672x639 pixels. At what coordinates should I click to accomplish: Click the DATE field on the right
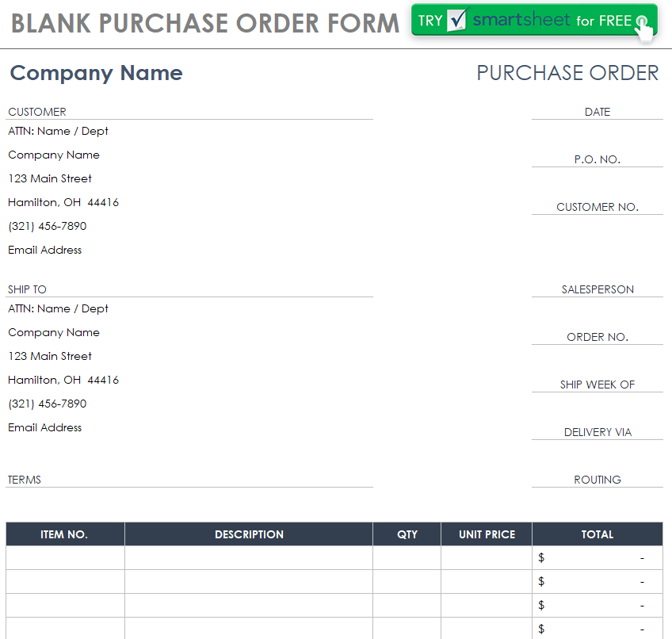pos(597,112)
